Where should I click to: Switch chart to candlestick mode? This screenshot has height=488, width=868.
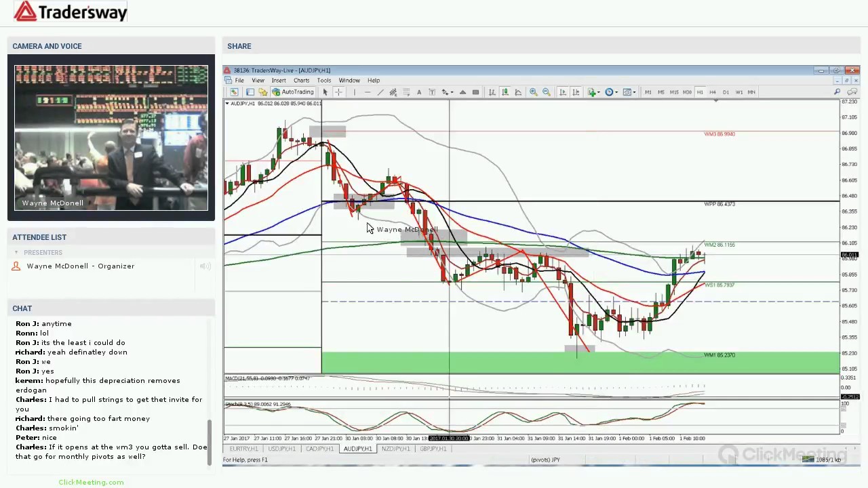(x=505, y=92)
